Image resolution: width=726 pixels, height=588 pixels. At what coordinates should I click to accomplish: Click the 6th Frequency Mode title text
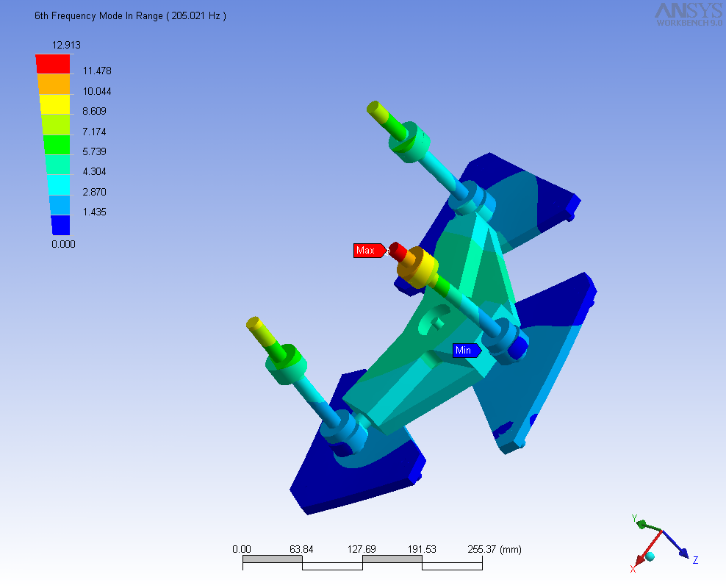tap(130, 15)
